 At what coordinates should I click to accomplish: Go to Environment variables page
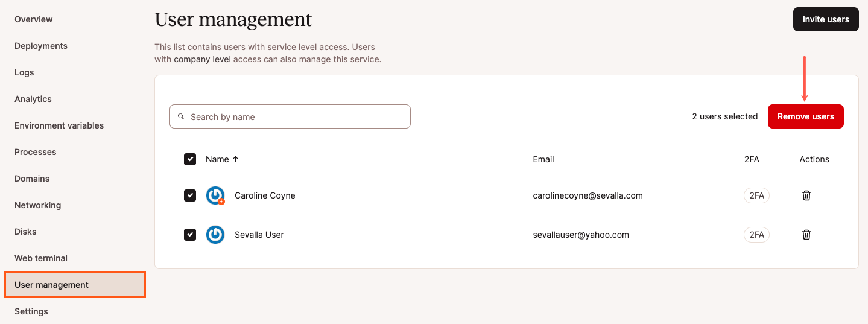pos(59,125)
